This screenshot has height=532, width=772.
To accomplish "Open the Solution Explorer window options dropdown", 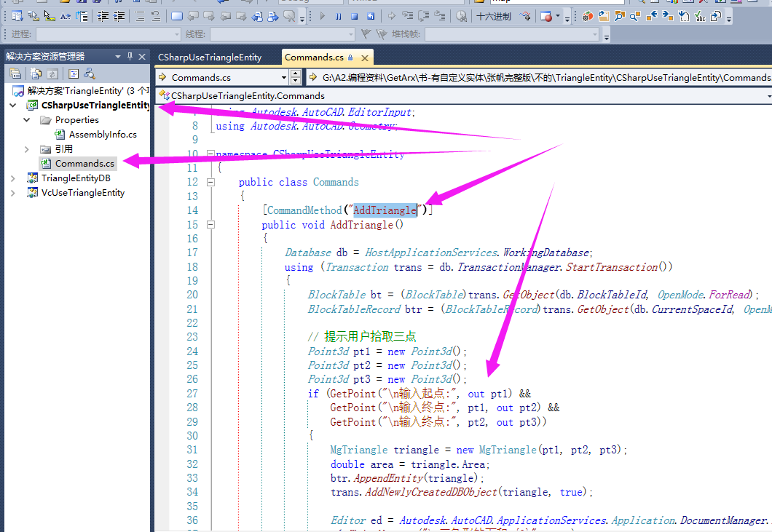I will (118, 57).
